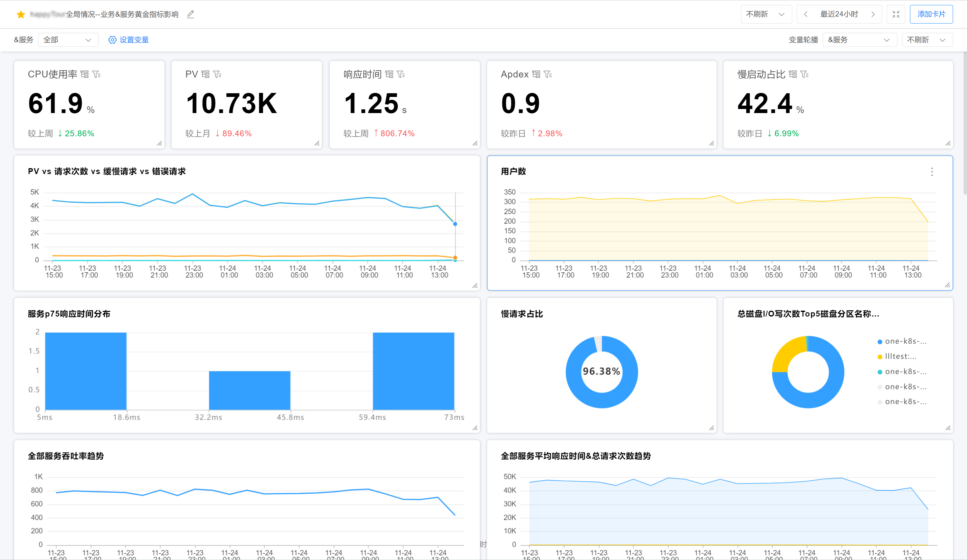
Task: Click the filter icon on 慢启动占比 card
Action: [804, 74]
